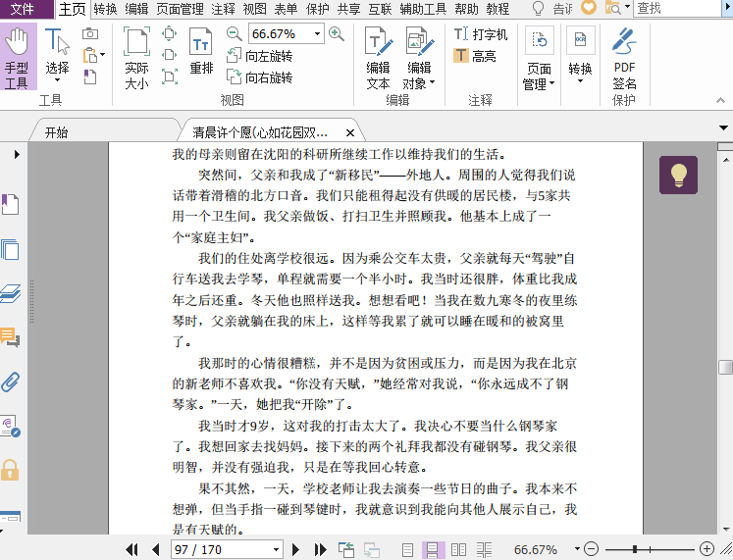Click the ribbon zoom out magnifier
The width and height of the screenshot is (733, 560).
(x=234, y=33)
